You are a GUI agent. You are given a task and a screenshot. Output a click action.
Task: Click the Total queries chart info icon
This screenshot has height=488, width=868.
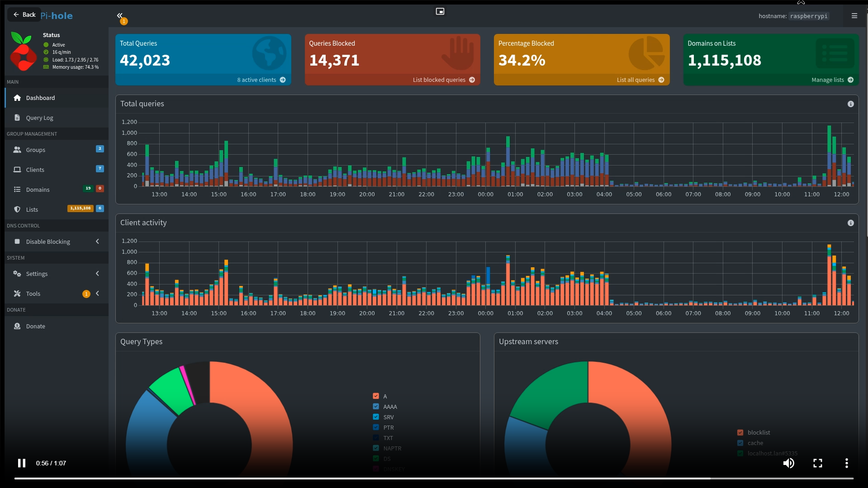click(850, 104)
